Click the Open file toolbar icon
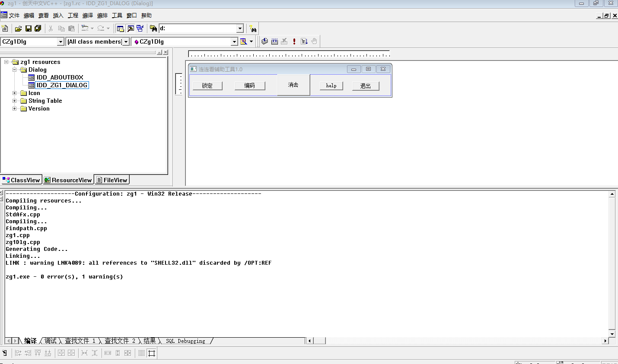The height and width of the screenshot is (364, 618). (18, 28)
